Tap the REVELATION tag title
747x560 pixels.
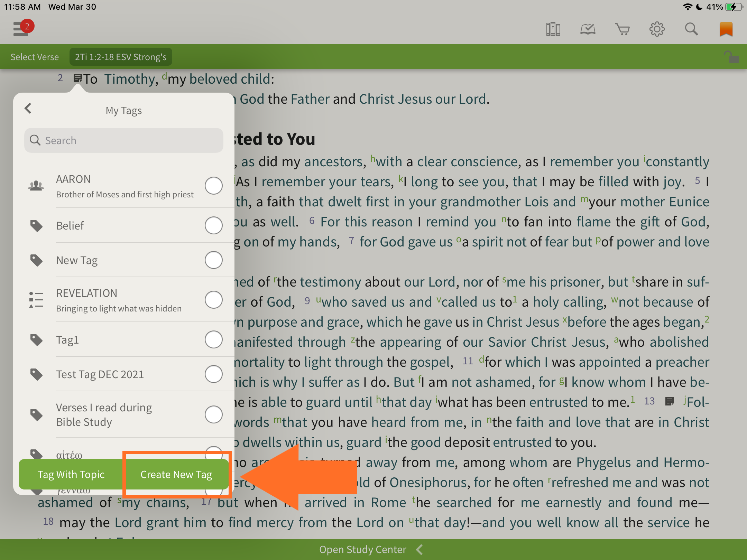(86, 293)
